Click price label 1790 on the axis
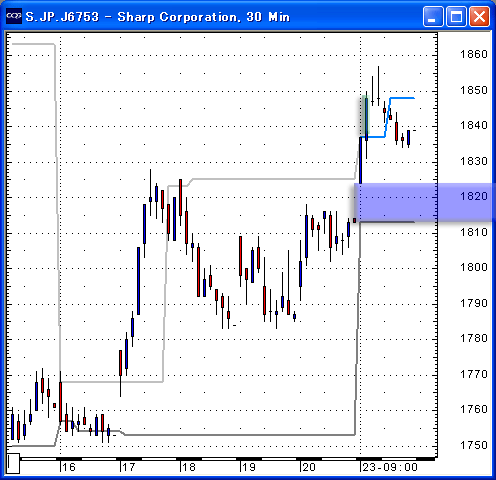The image size is (496, 480). pos(474,303)
